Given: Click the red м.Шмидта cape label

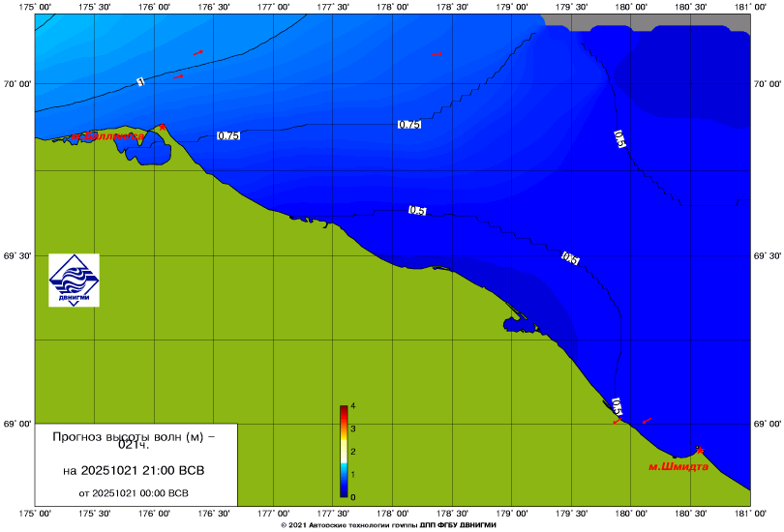Looking at the screenshot, I should pos(678,466).
